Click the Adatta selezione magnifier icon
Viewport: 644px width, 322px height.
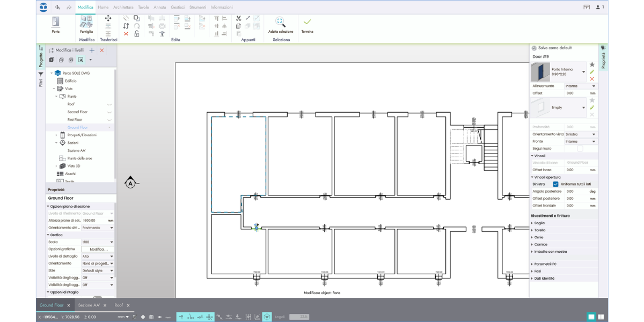[x=280, y=22]
